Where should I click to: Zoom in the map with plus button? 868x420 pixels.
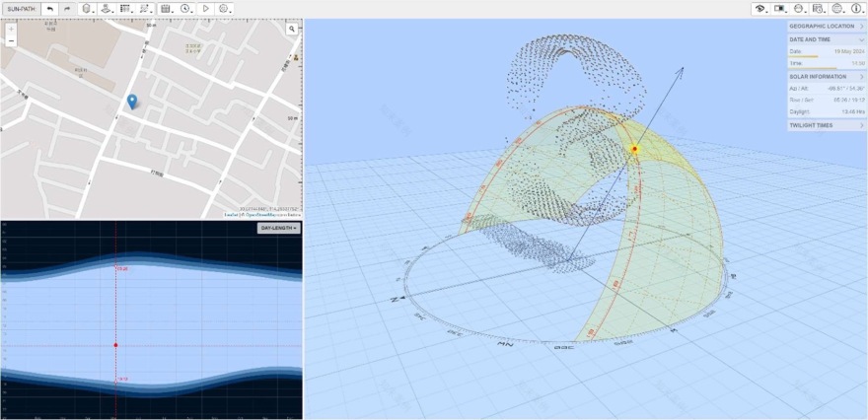pos(11,29)
